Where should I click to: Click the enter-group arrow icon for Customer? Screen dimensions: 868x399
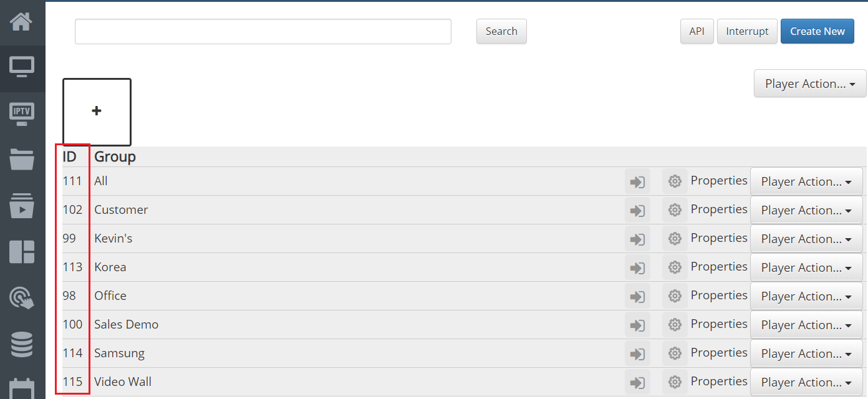(x=637, y=210)
